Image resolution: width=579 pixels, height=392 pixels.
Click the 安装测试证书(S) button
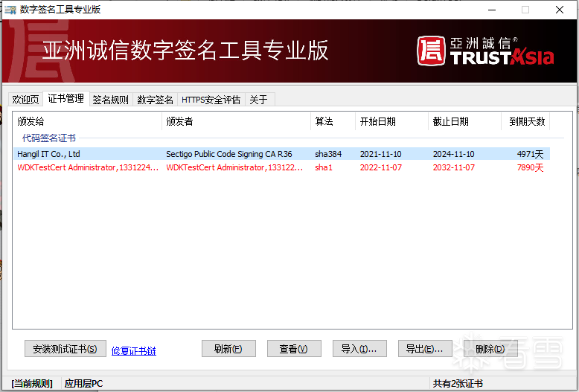65,349
